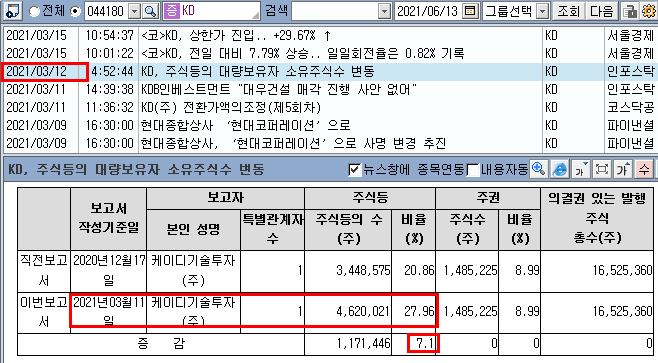
Task: Open the 검색 keyword dropdown arrow
Action: [384, 11]
